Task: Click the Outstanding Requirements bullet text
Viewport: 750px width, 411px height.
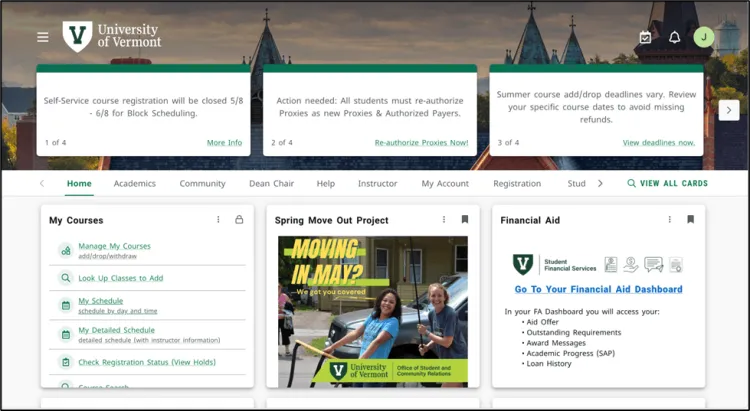Action: [574, 333]
